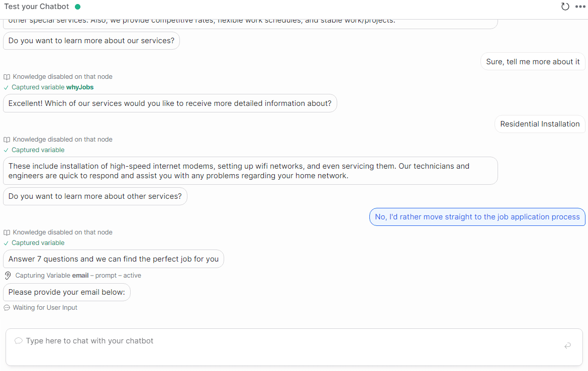The width and height of the screenshot is (588, 371).
Task: Click the green status dot beside title
Action: pyautogui.click(x=77, y=7)
